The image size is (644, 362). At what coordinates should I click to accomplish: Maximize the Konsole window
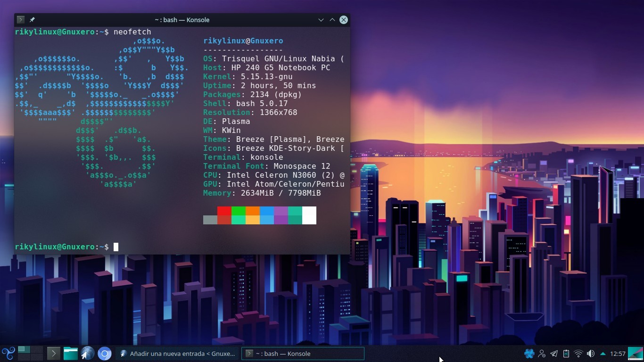332,20
